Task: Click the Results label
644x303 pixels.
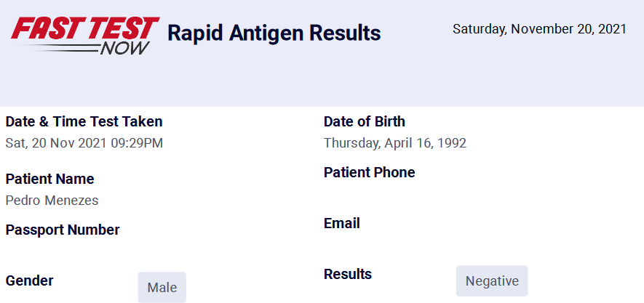Action: coord(347,275)
